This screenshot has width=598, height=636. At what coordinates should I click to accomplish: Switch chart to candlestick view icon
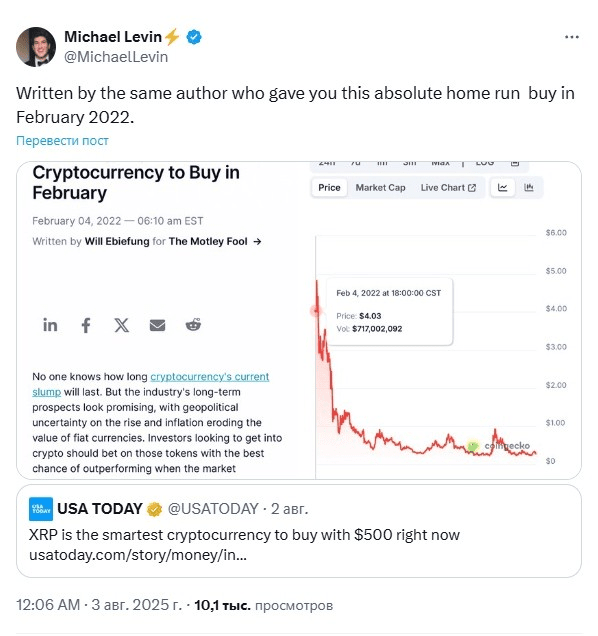click(x=529, y=187)
